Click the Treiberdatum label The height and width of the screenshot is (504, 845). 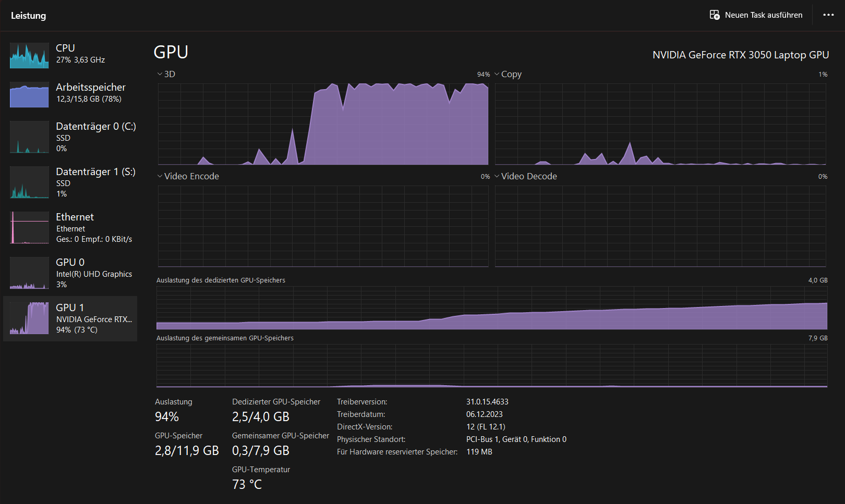[361, 414]
